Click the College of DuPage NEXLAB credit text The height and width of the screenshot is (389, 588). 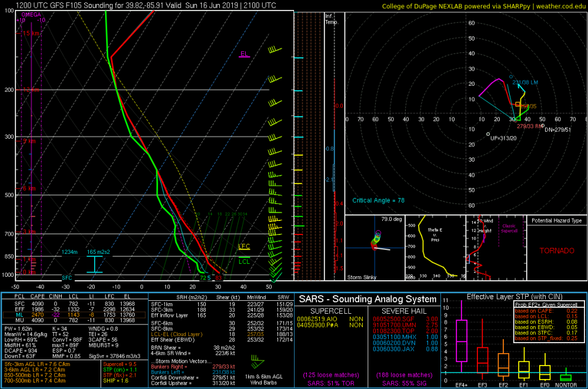pos(484,6)
